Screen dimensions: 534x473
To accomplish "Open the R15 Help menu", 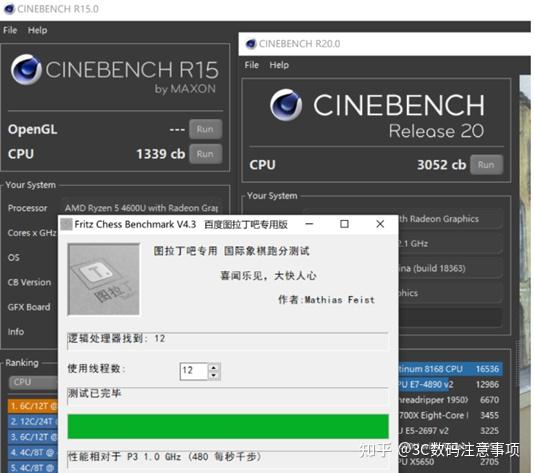I will (37, 30).
